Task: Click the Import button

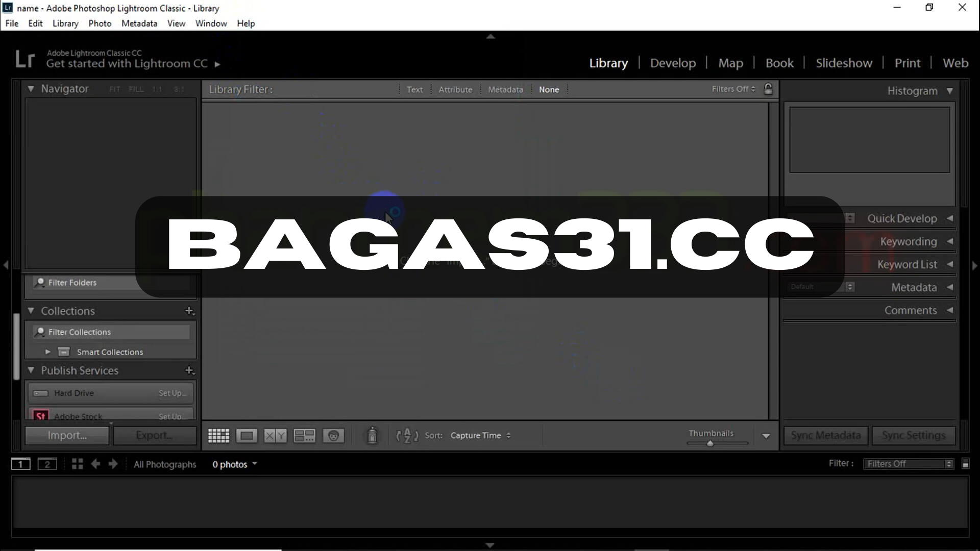Action: coord(67,435)
